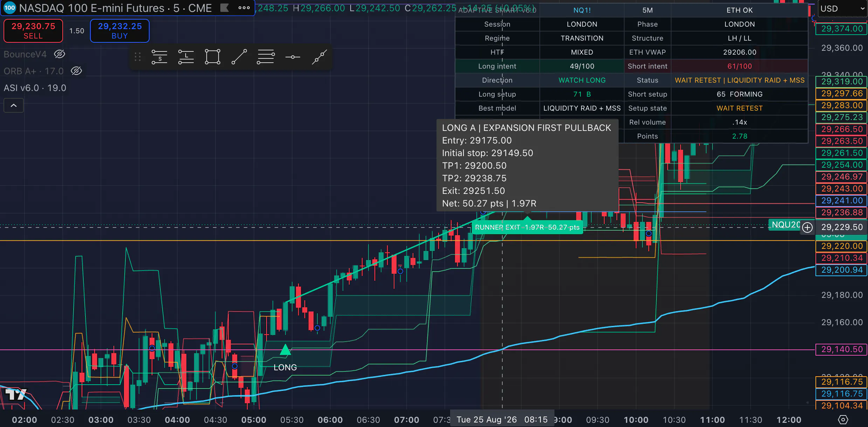Click the SELL 29,230.75 button

(x=33, y=31)
